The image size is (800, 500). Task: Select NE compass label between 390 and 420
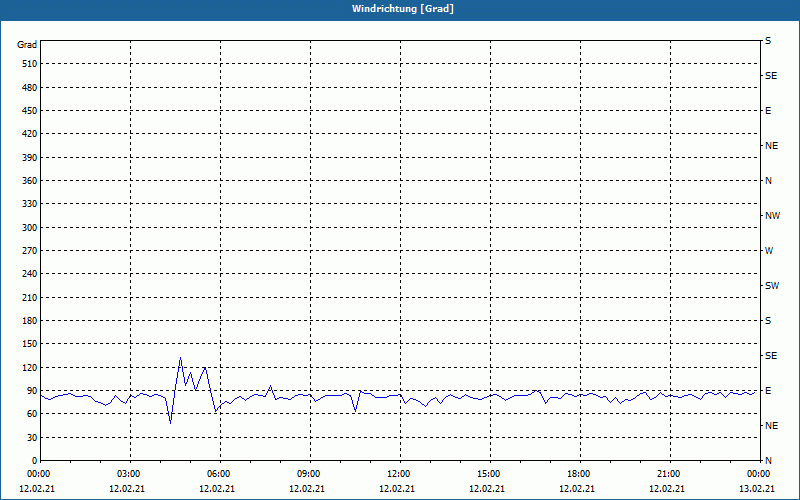(x=771, y=146)
